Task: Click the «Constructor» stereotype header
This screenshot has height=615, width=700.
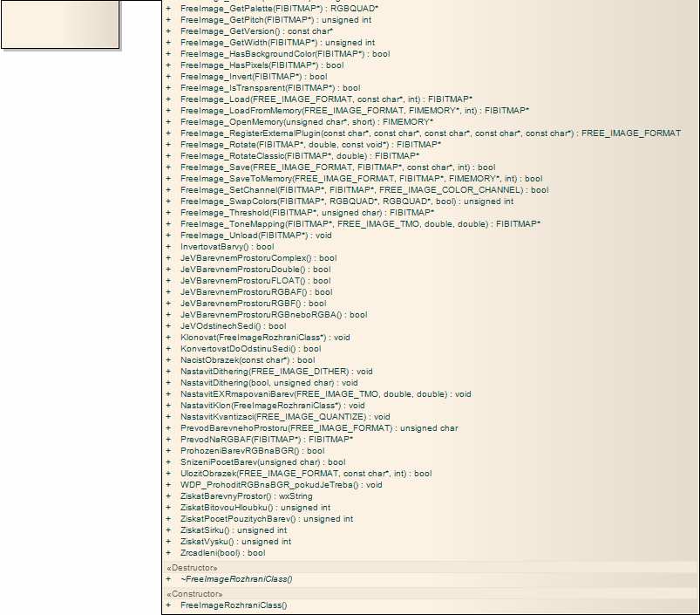Action: tap(194, 594)
